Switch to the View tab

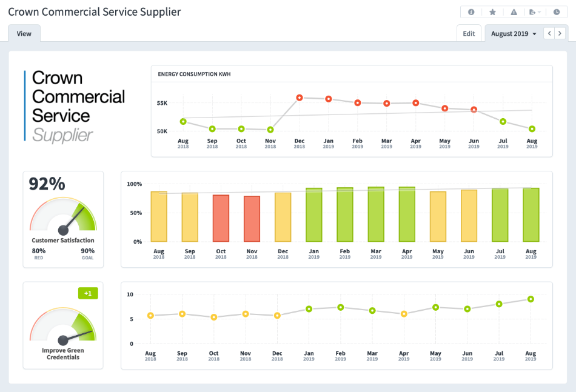pyautogui.click(x=24, y=33)
